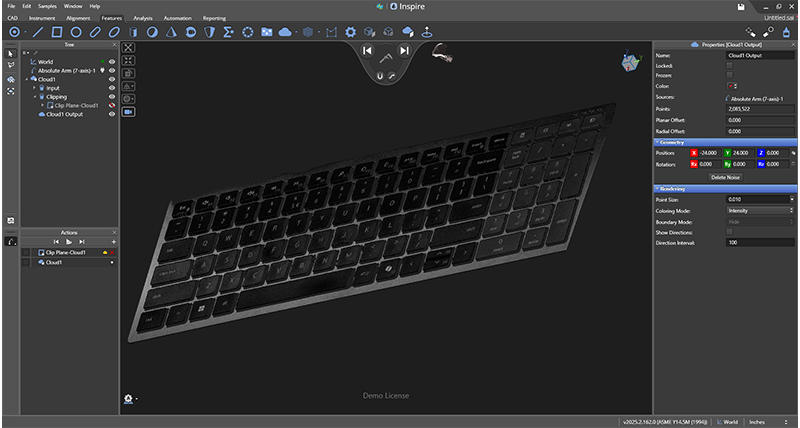Select the Slot feature tool
The width and height of the screenshot is (800, 428).
pos(95,32)
